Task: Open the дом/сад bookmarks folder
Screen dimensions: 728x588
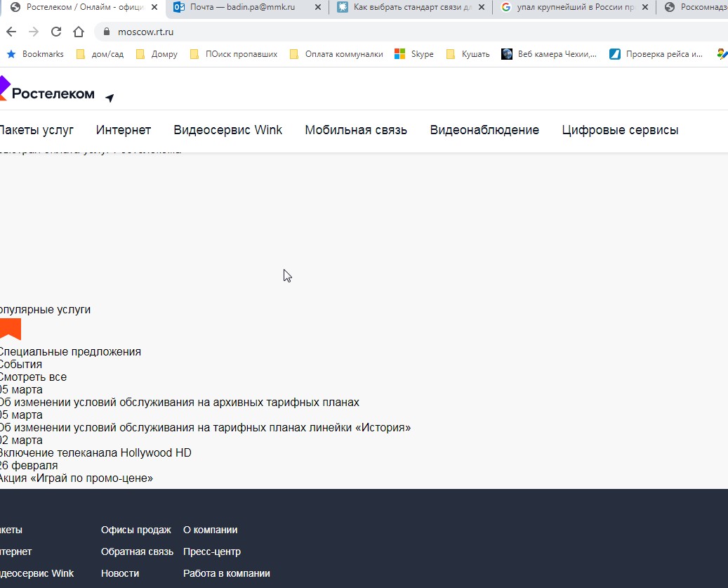Action: click(100, 54)
